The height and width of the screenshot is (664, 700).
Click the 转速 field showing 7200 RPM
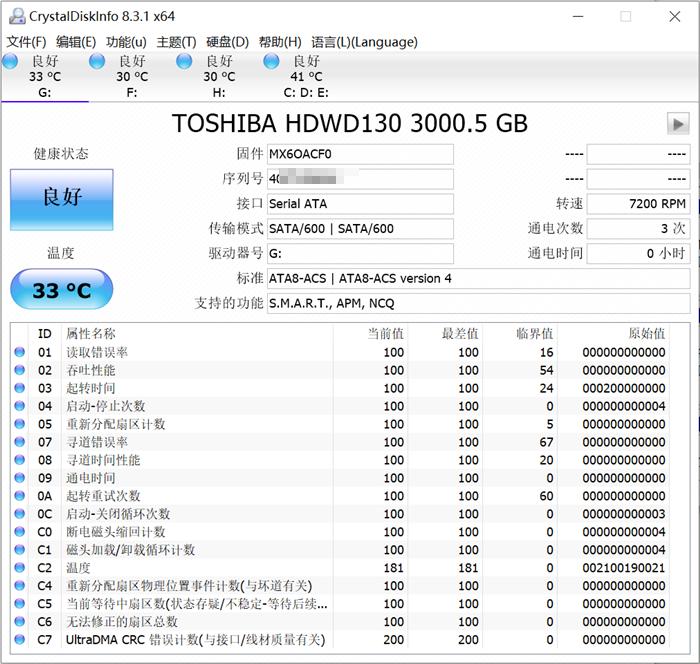point(637,204)
